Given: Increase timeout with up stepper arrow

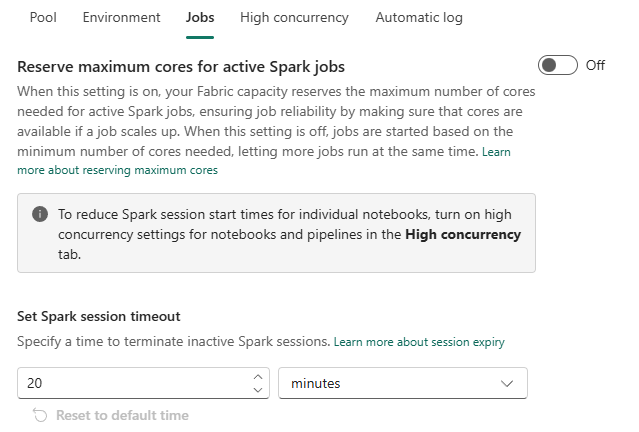Looking at the screenshot, I should tap(258, 377).
